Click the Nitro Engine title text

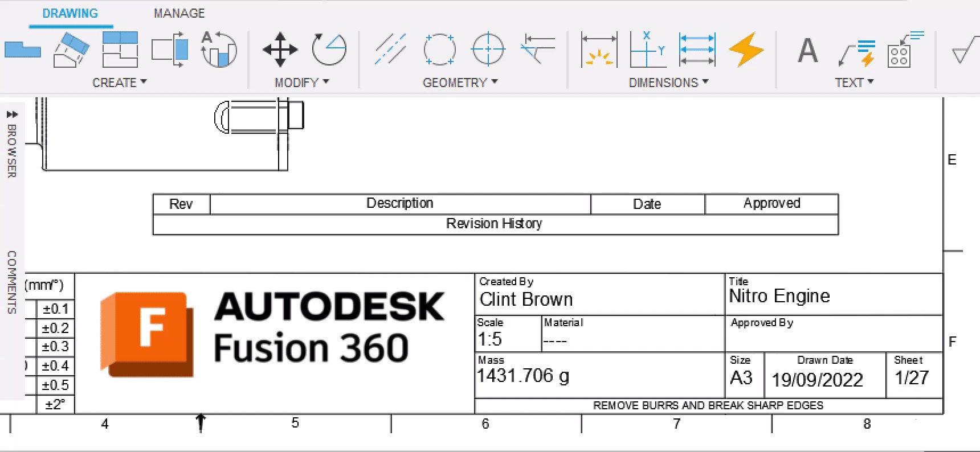point(779,296)
